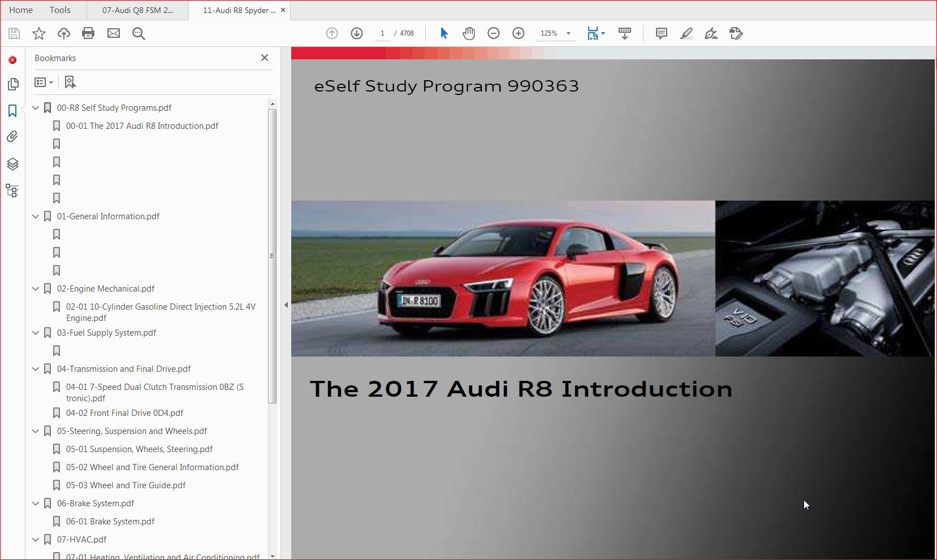
Task: Collapse 03-Fuel Supply System bookmark
Action: tap(36, 333)
